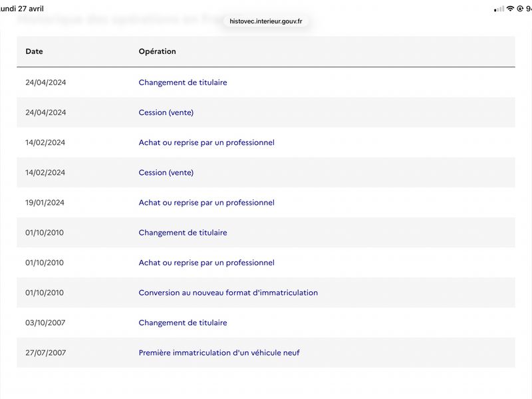The height and width of the screenshot is (399, 532).
Task: Open Changement de titulaire dated 24/04/2024
Action: click(182, 82)
